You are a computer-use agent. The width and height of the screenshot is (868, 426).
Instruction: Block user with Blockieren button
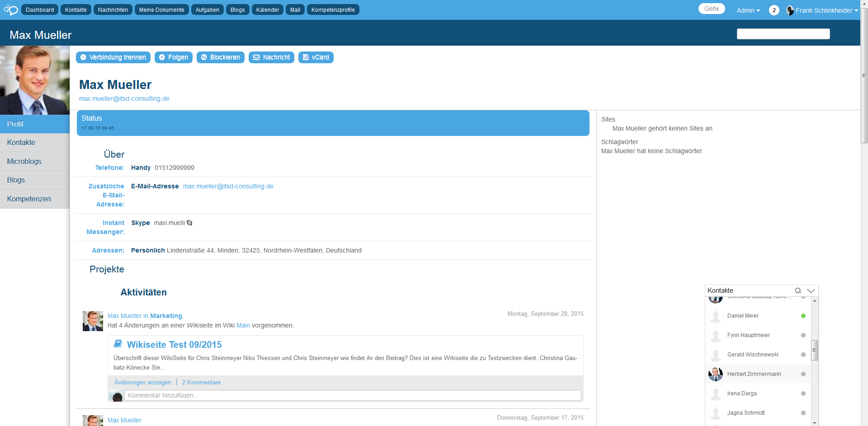coord(220,57)
